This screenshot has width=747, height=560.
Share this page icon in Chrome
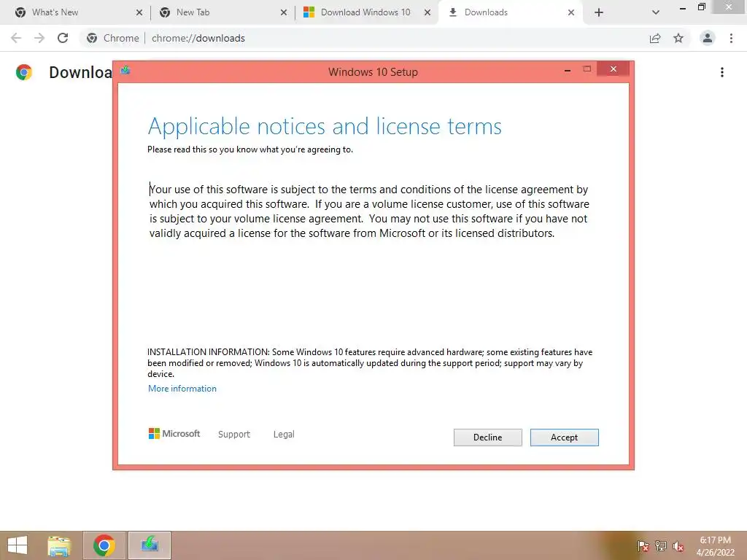(655, 38)
